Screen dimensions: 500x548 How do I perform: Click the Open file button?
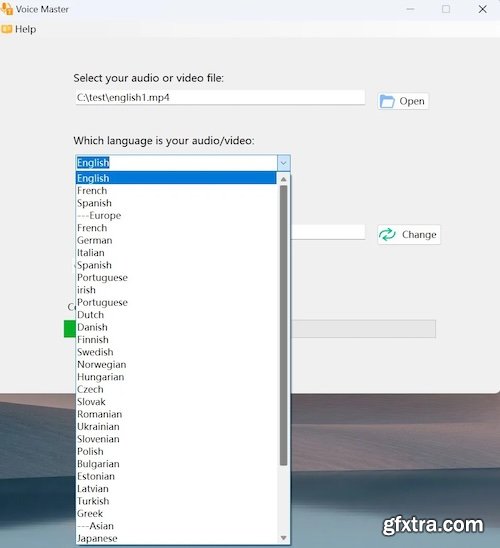point(403,101)
